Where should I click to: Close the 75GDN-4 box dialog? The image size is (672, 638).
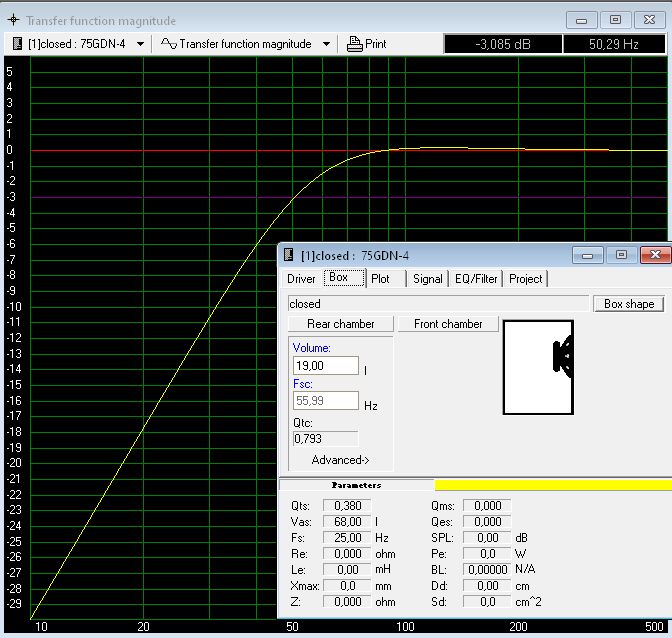coord(656,255)
